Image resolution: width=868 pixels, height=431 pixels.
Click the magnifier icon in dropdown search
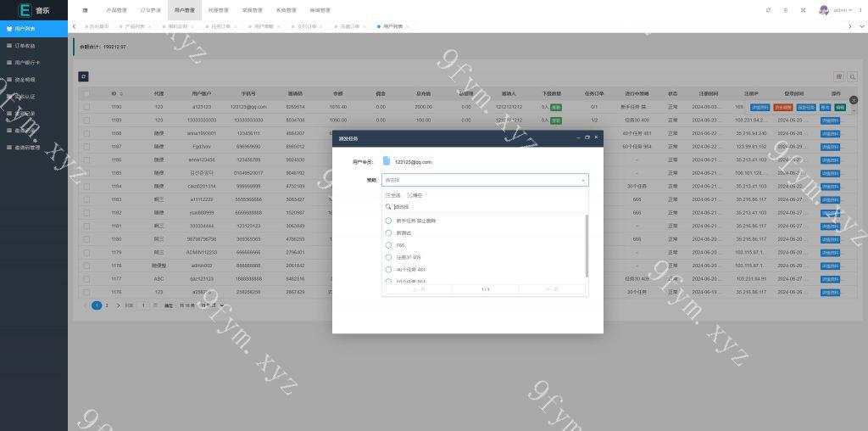click(388, 206)
